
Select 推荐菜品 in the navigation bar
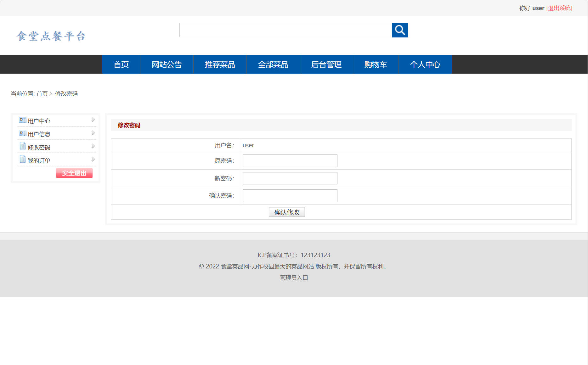(x=220, y=64)
